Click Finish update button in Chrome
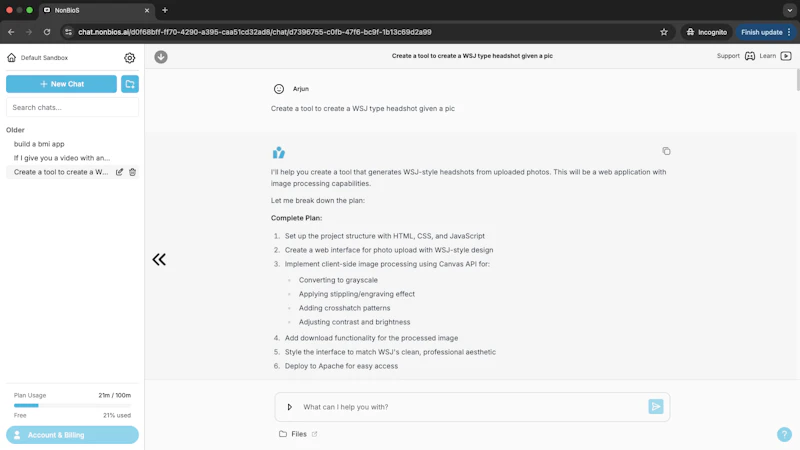800x450 pixels. (761, 32)
